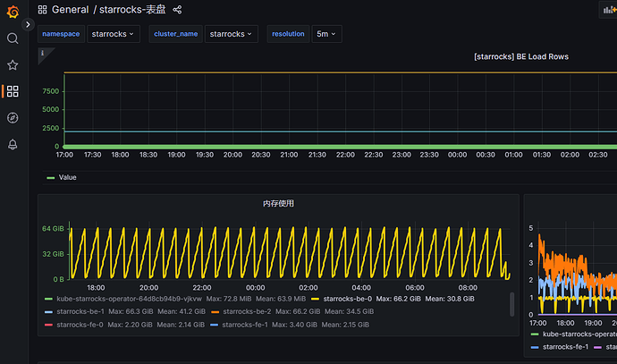Screen dimensions: 617x364
Task: Click the starrocks-表盘 dashboard title
Action: click(x=132, y=10)
